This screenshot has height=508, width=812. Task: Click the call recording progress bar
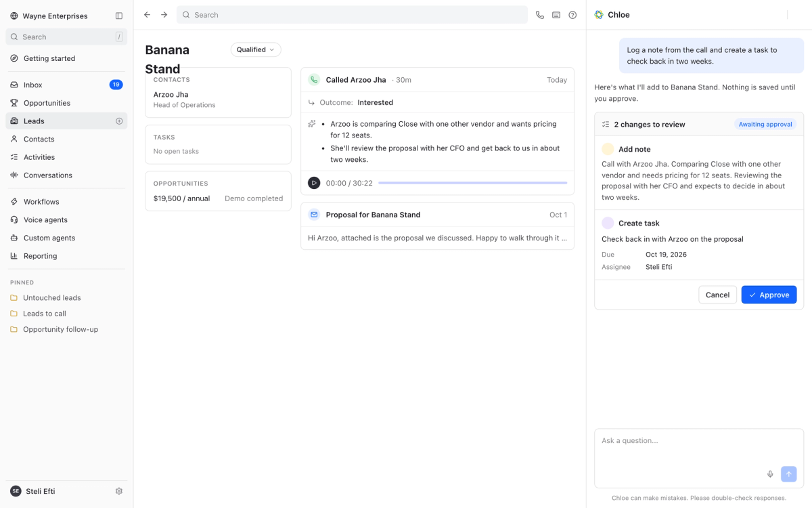[472, 183]
